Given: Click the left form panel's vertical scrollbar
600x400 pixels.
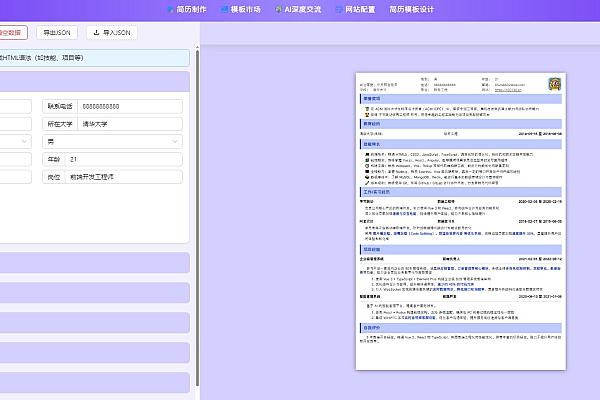Looking at the screenshot, I should click(x=197, y=218).
